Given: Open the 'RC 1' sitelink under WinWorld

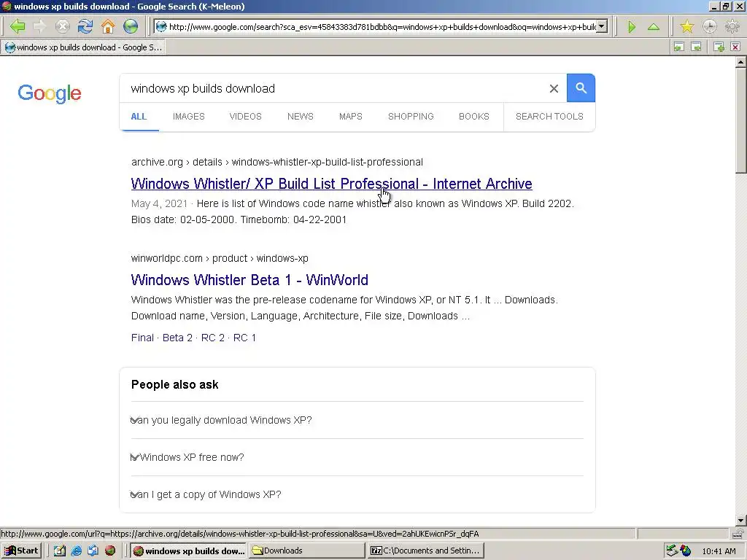Looking at the screenshot, I should [x=244, y=338].
